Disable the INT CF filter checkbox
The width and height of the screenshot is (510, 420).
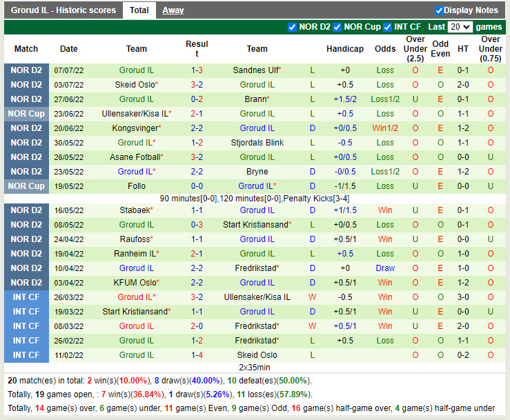pos(388,27)
